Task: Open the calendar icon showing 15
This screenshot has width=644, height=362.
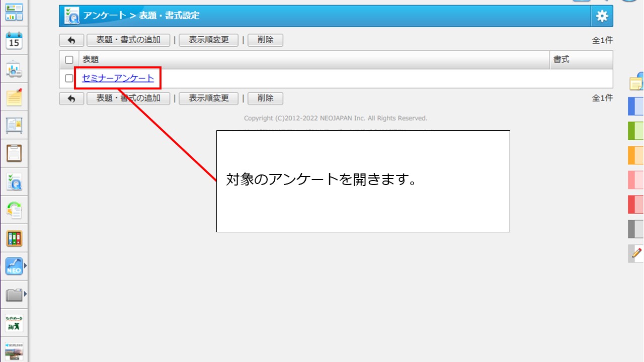Action: pos(14,40)
